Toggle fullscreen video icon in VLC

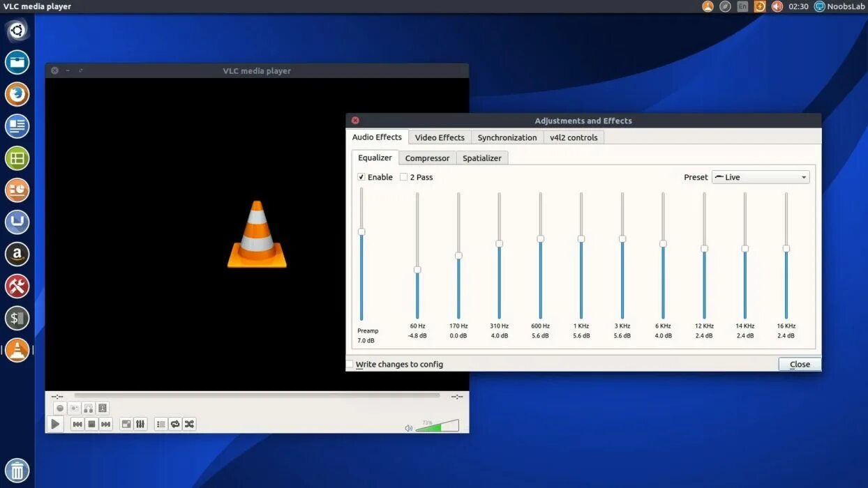coord(126,424)
